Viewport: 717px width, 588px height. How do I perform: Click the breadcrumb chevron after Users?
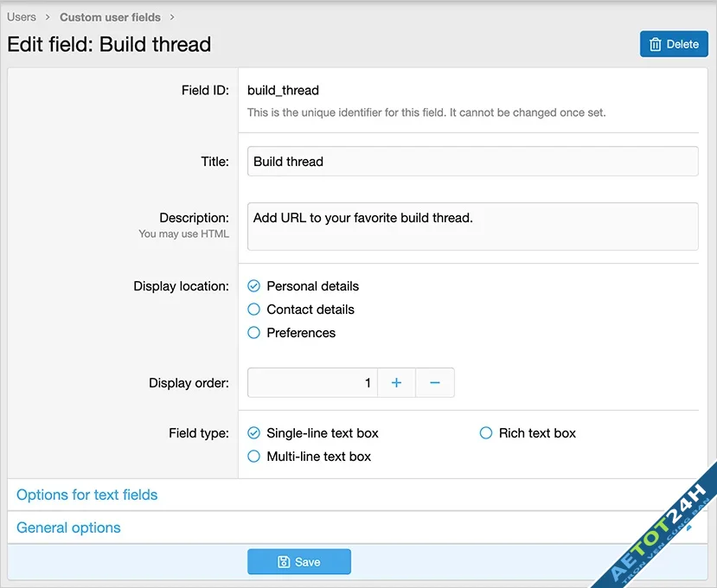(48, 17)
